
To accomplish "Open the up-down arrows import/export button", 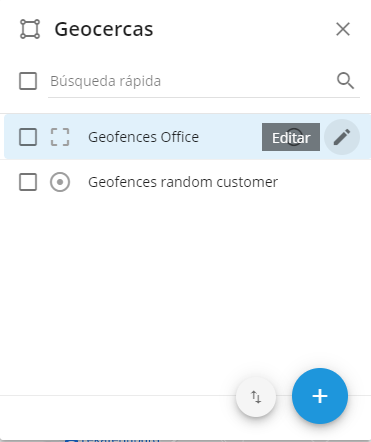I will [x=256, y=397].
